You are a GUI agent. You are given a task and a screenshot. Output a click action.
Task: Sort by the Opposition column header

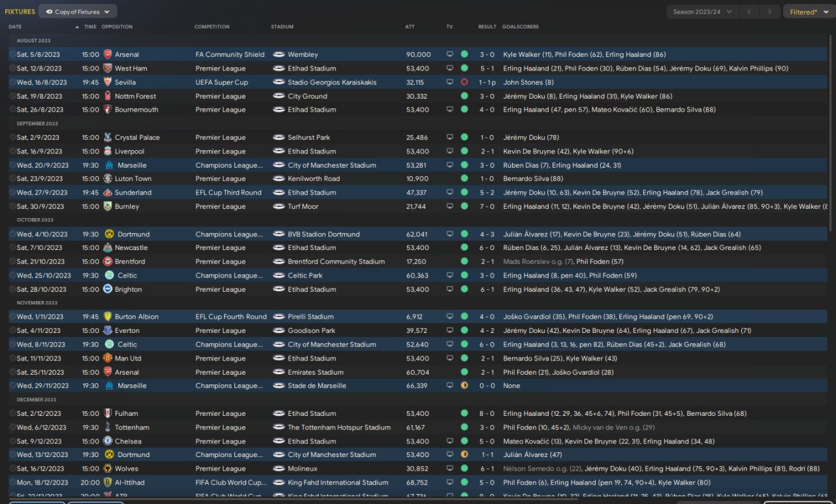[117, 27]
